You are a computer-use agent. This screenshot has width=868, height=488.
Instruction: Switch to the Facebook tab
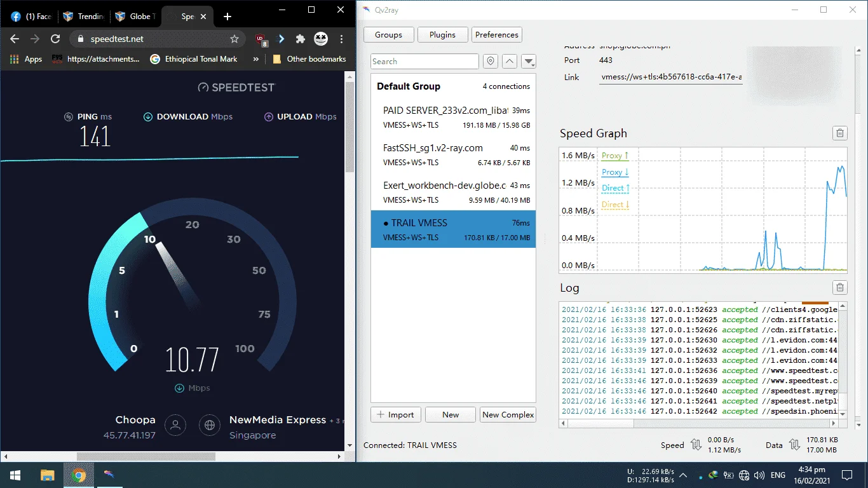[31, 17]
